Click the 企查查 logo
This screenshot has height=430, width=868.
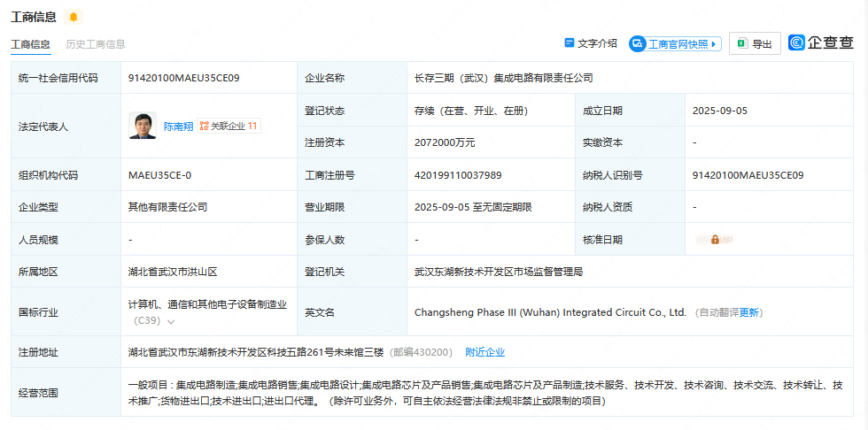pyautogui.click(x=821, y=42)
